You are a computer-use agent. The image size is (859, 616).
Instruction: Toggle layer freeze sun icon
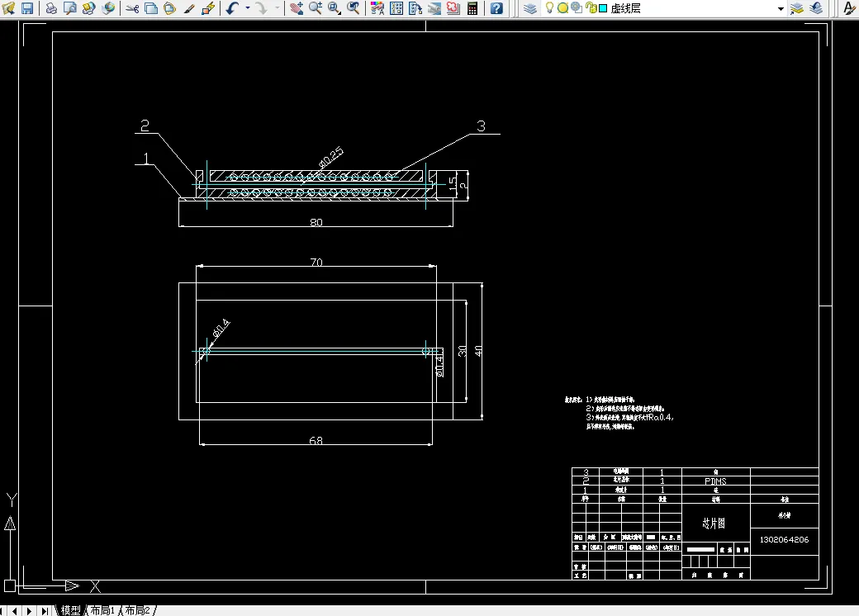(562, 7)
